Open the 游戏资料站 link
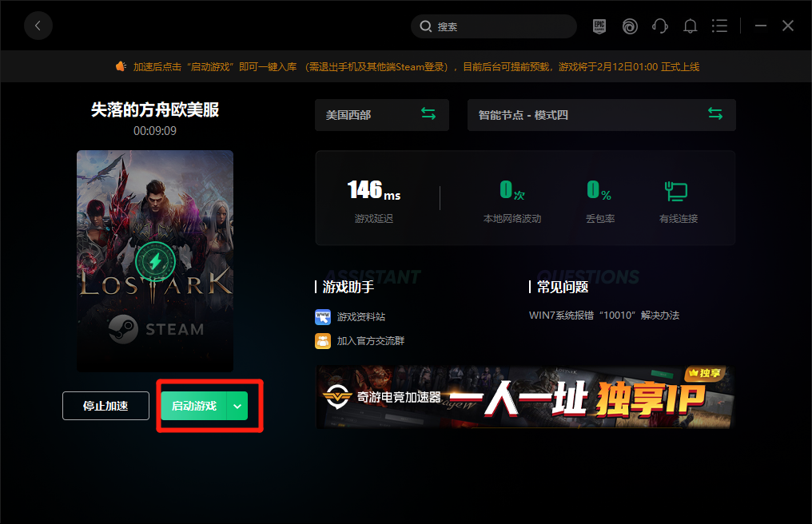Image resolution: width=812 pixels, height=524 pixels. pyautogui.click(x=361, y=317)
